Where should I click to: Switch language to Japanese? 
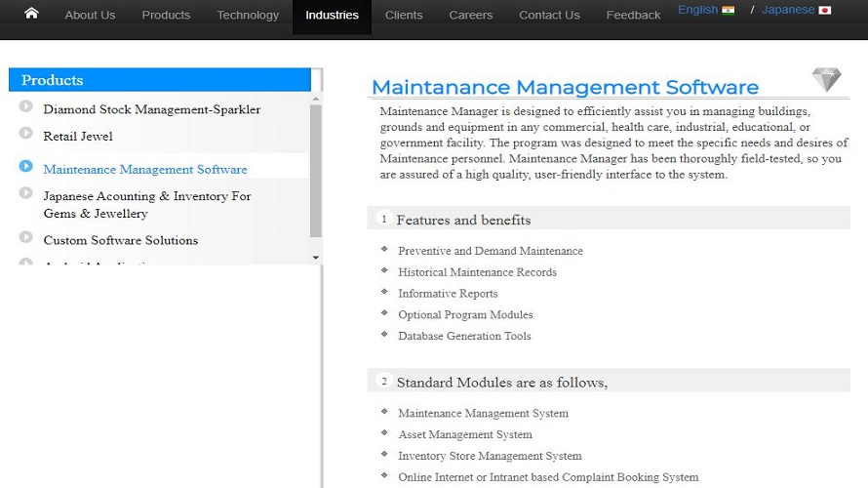(788, 10)
